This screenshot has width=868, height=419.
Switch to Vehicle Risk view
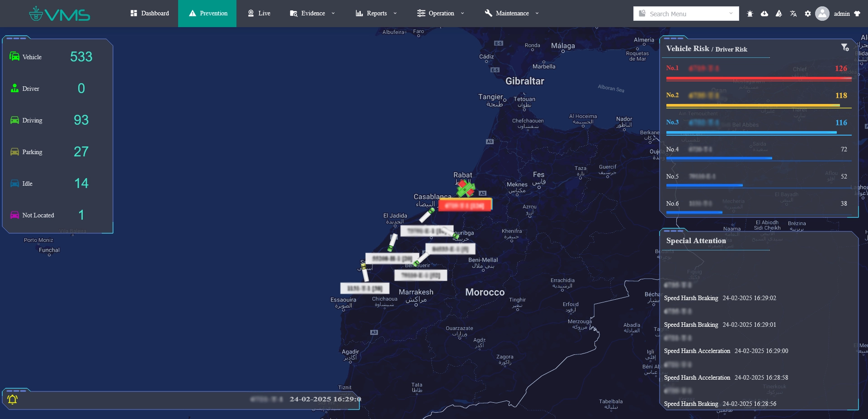click(x=687, y=49)
